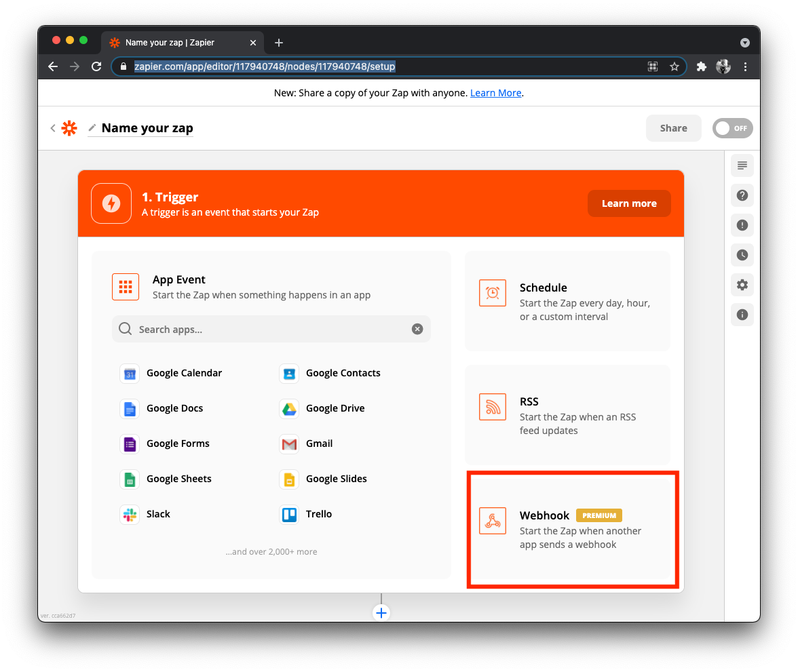Click into the Search apps field
This screenshot has width=798, height=672.
[271, 329]
